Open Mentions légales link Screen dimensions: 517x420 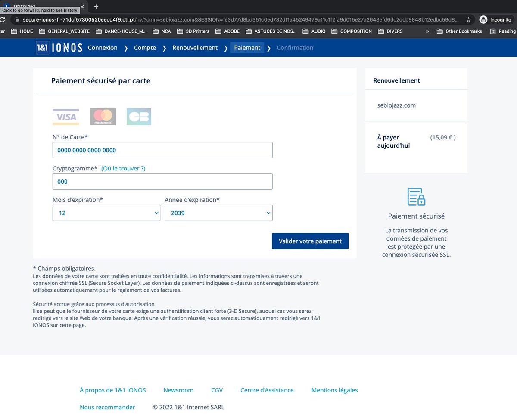coord(335,390)
